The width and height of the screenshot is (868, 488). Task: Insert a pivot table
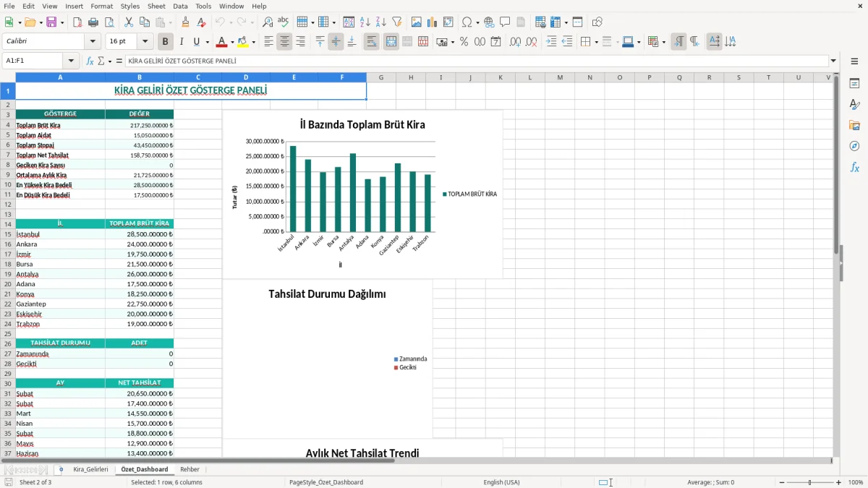click(448, 22)
